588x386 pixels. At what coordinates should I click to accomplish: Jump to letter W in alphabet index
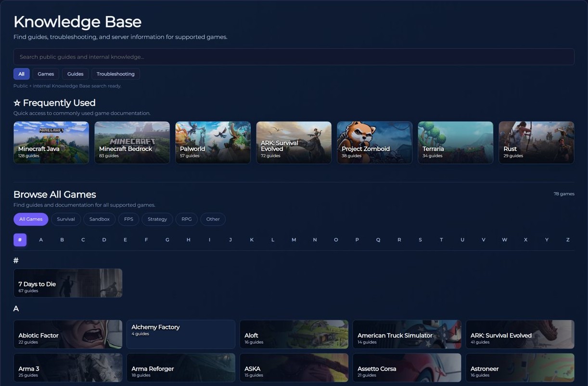click(x=504, y=240)
